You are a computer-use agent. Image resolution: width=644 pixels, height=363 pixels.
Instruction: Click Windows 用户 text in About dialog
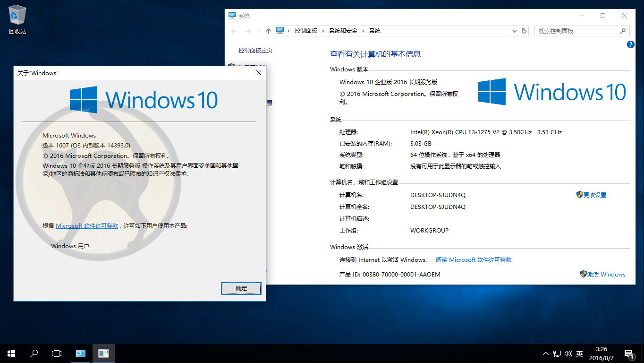tap(70, 246)
